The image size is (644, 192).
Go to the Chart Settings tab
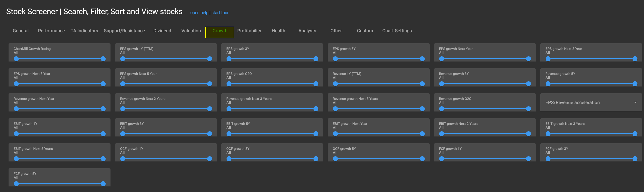coord(397,31)
